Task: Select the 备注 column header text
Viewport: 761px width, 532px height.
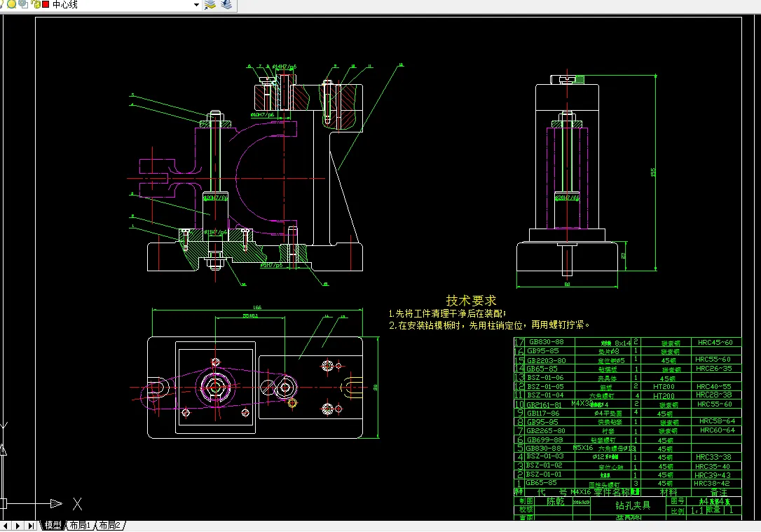Action: [x=718, y=492]
